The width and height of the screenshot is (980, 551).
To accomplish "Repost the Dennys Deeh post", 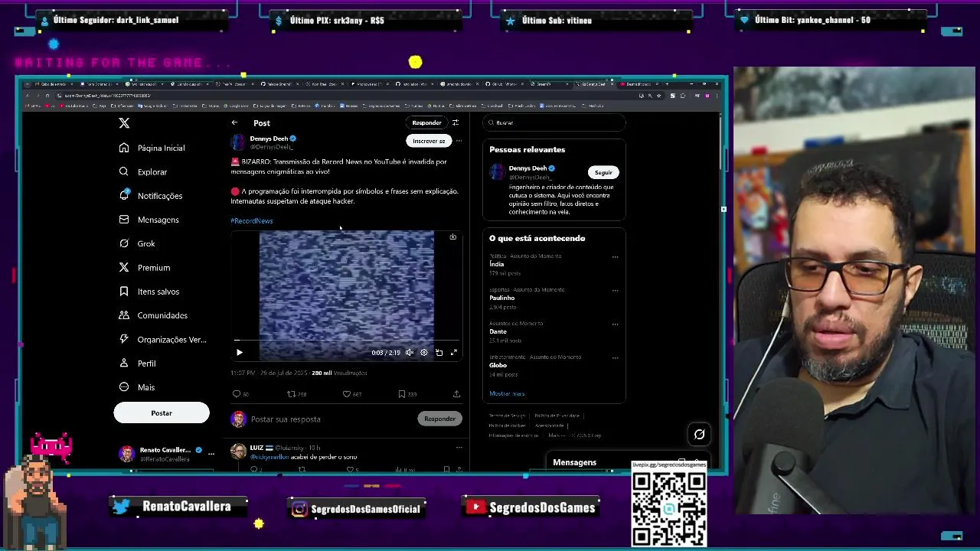I will click(x=292, y=394).
